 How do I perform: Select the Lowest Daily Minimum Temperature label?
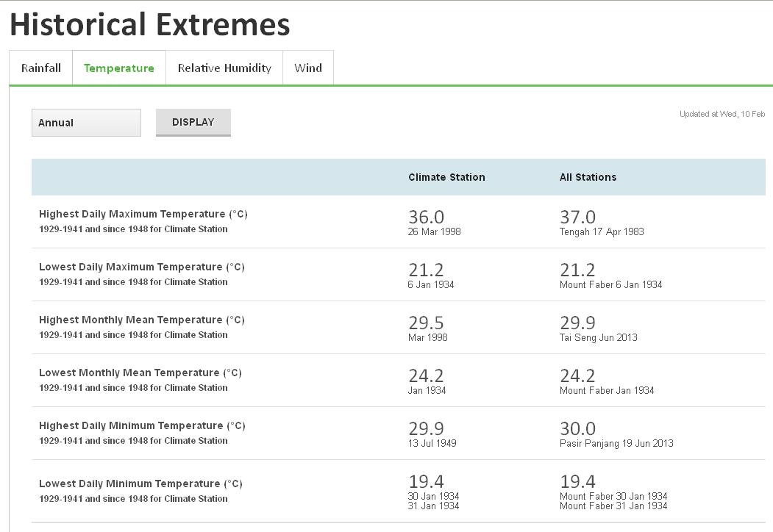coord(140,484)
